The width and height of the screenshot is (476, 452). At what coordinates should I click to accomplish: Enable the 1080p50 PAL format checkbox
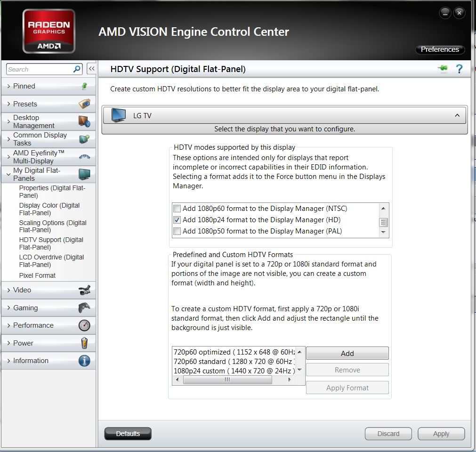(177, 231)
